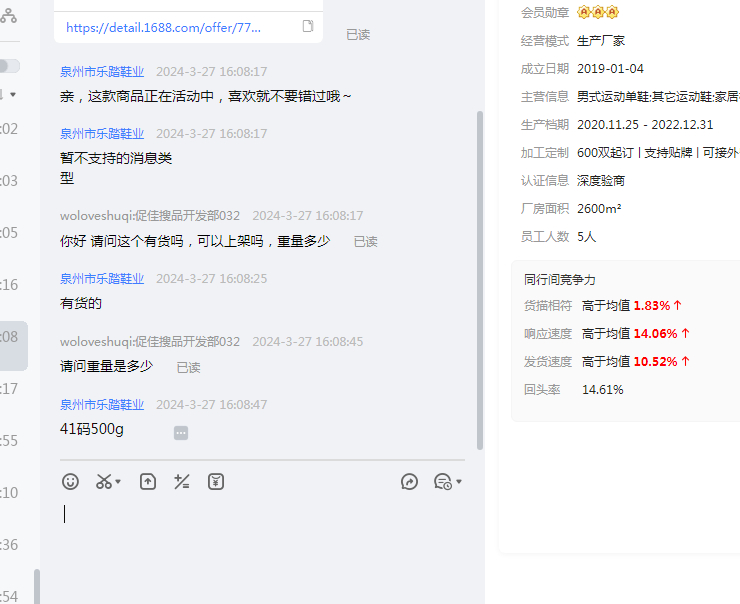The image size is (740, 604).
Task: Expand the screenshot options dropdown arrow
Action: tap(119, 482)
